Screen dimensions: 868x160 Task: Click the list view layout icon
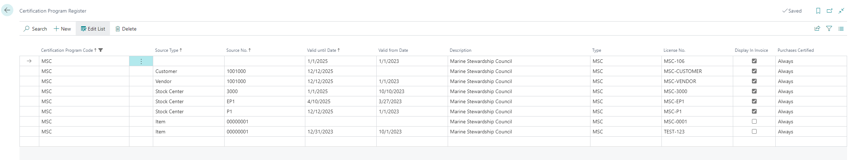(x=841, y=28)
